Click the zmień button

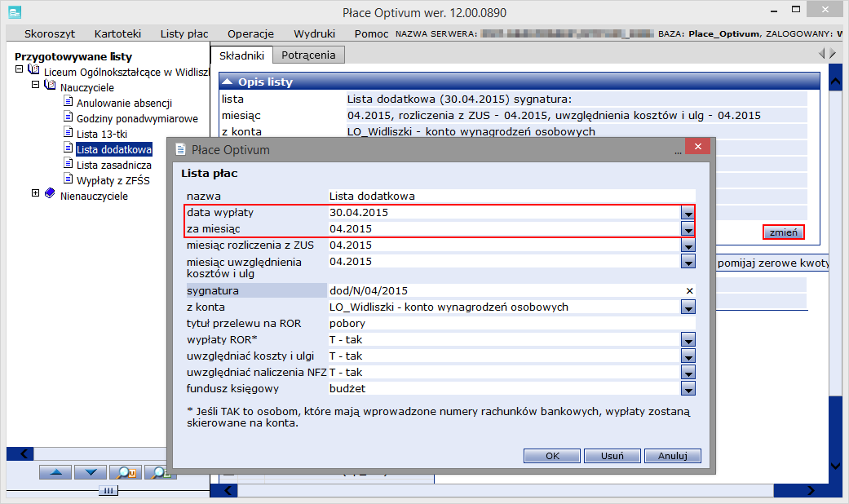[784, 232]
